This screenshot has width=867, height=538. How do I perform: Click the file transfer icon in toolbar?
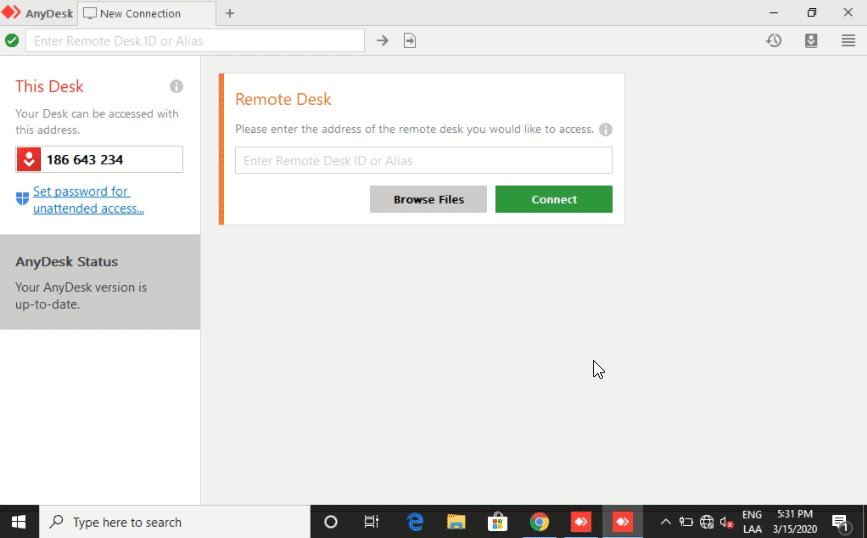click(x=410, y=40)
